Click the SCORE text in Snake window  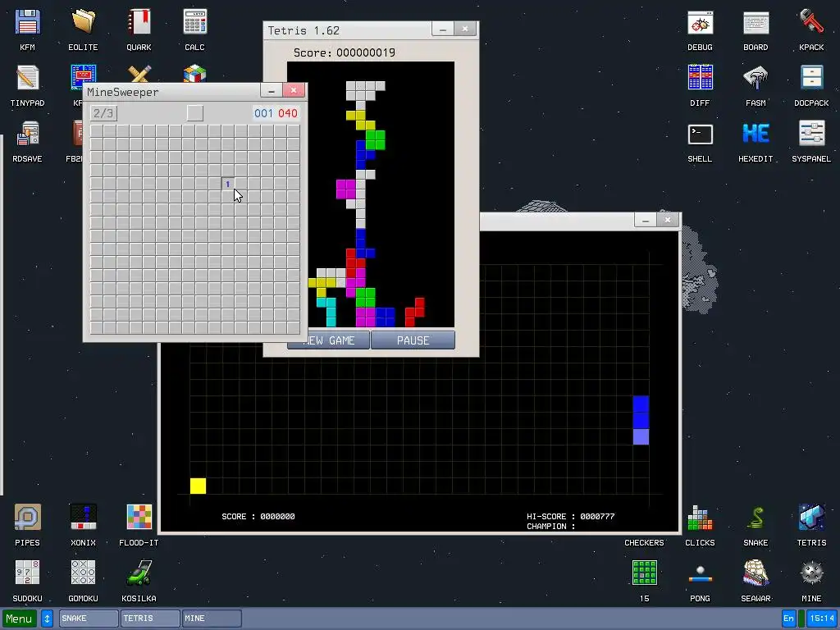click(x=258, y=517)
